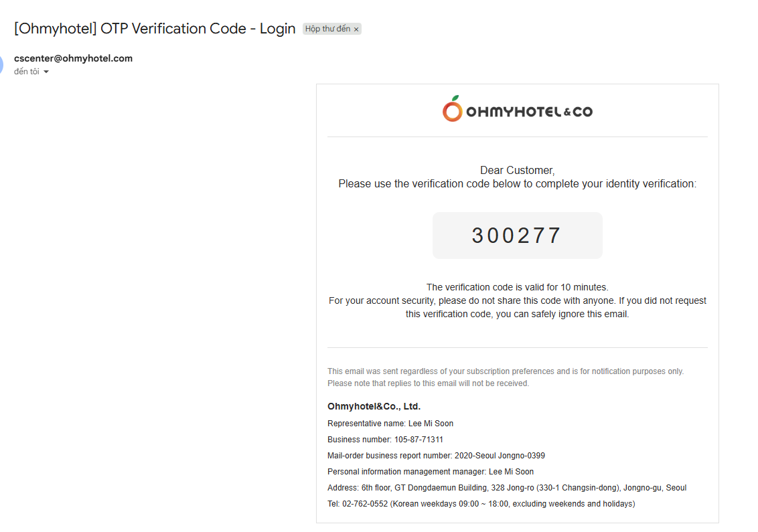Click Representative name Lee Mi Soon
The width and height of the screenshot is (758, 532).
pos(390,424)
